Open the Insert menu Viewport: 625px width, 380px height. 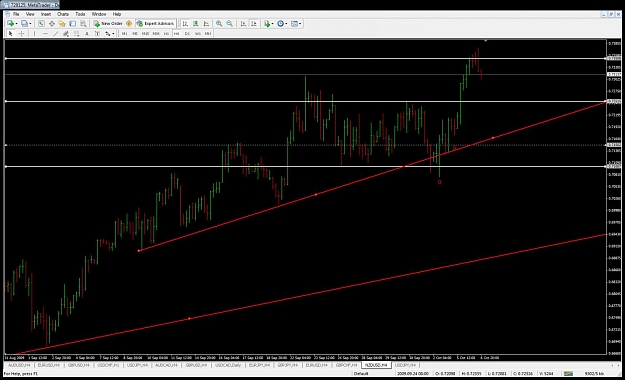tap(46, 14)
